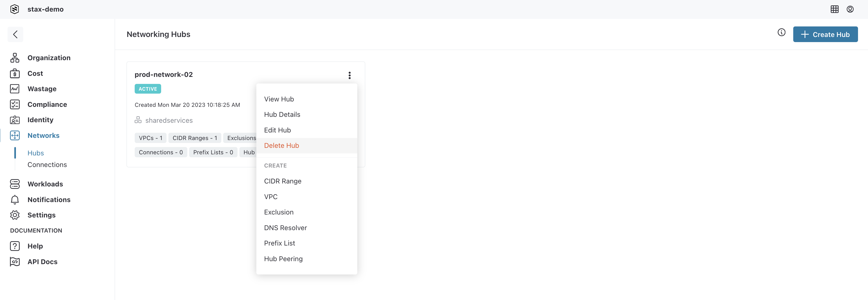Expand the Connections section in sidebar
Image resolution: width=868 pixels, height=300 pixels.
48,165
